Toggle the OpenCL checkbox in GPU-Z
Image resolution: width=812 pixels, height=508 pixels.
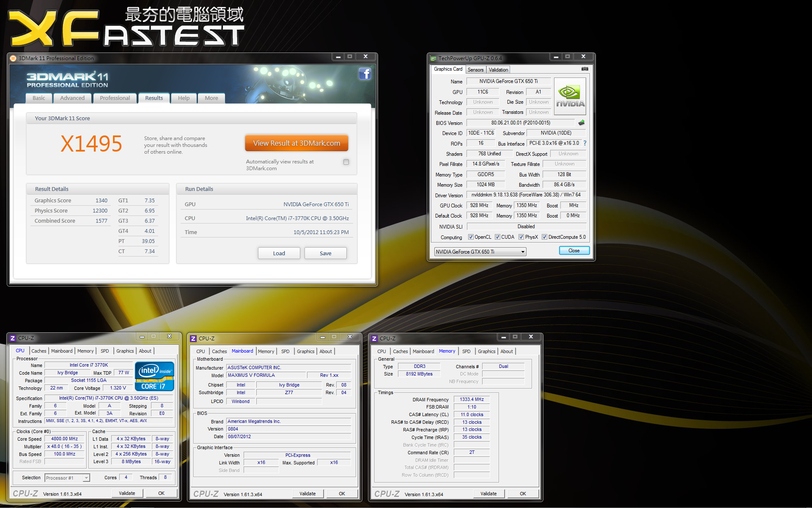[x=471, y=237]
